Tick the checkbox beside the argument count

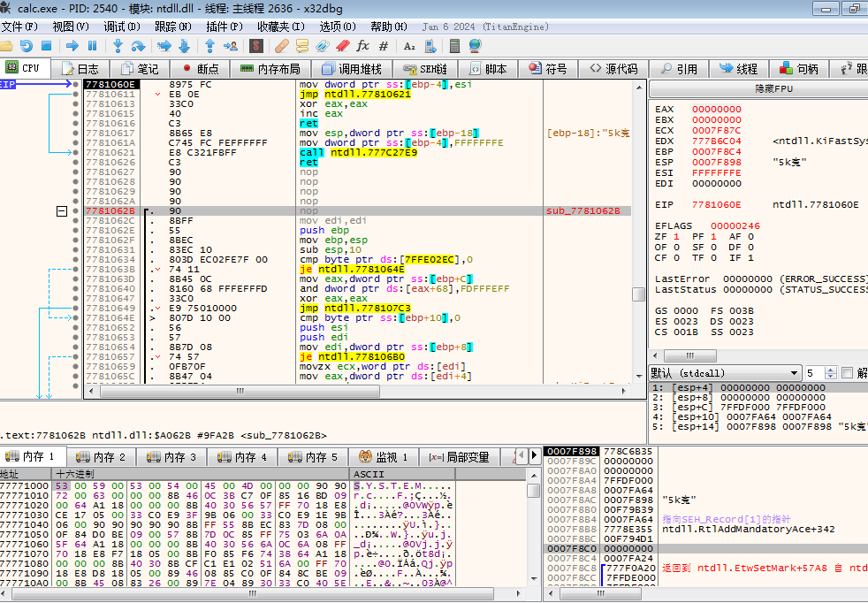[x=847, y=373]
